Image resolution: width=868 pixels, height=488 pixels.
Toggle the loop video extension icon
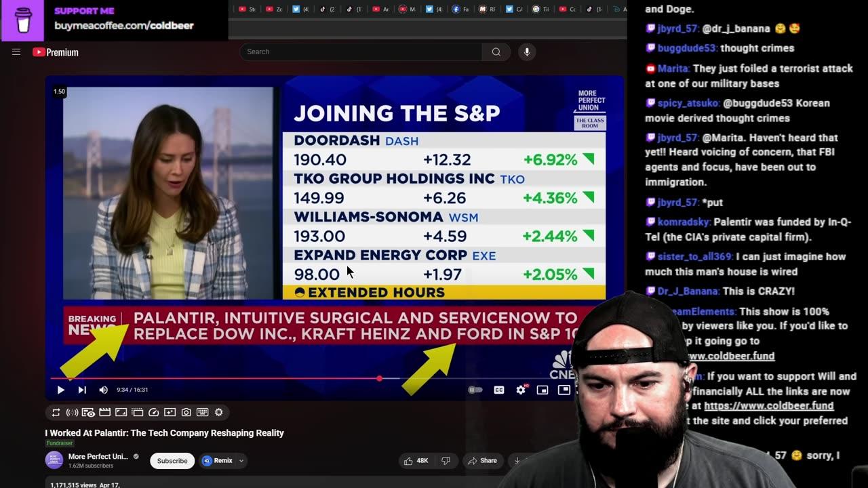56,412
